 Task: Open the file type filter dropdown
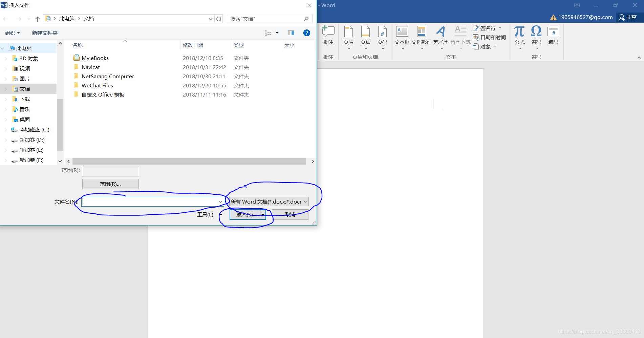pos(305,202)
